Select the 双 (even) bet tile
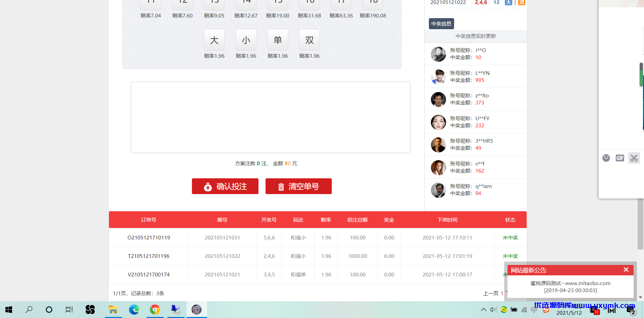Screen dimensions: 644x318 tap(310, 40)
